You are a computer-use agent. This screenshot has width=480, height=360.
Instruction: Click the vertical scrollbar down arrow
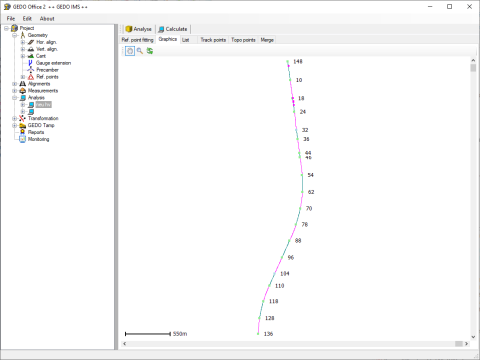(x=473, y=337)
